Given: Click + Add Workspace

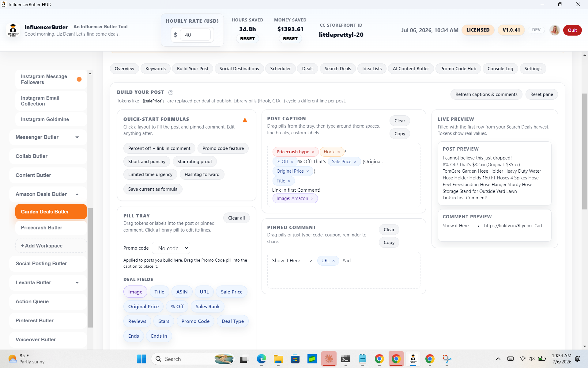Looking at the screenshot, I should pos(51,246).
